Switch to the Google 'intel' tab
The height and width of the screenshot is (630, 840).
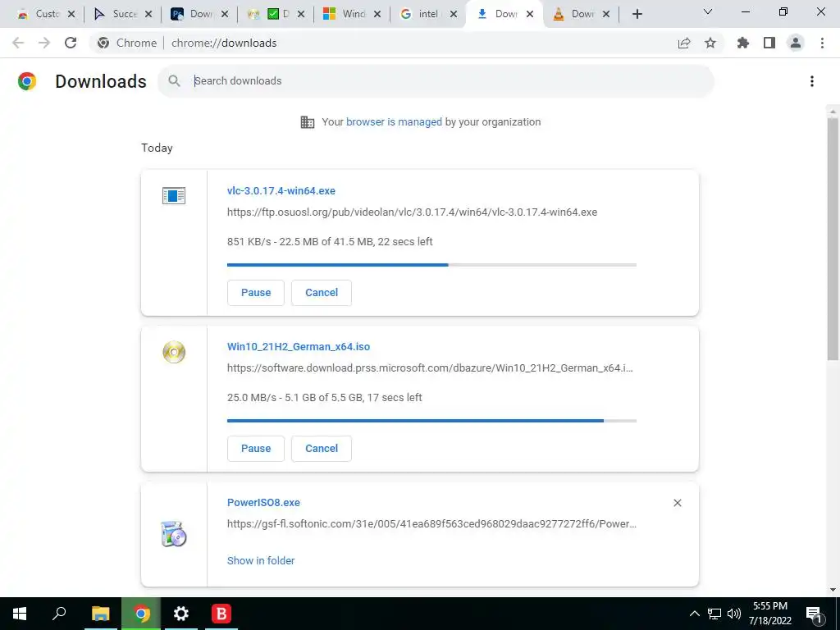point(428,14)
